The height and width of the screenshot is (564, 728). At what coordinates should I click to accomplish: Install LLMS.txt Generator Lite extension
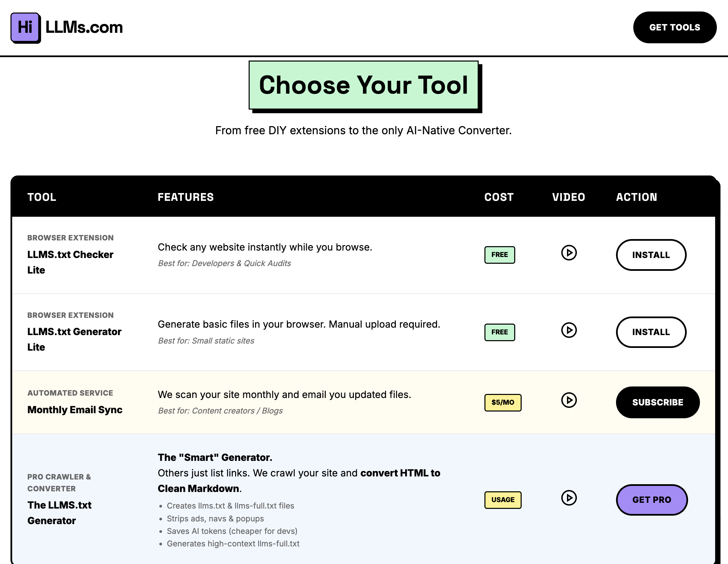coord(651,332)
